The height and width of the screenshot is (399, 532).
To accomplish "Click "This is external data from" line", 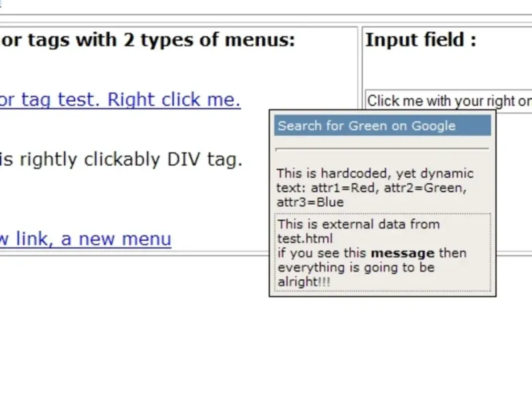I will [358, 224].
